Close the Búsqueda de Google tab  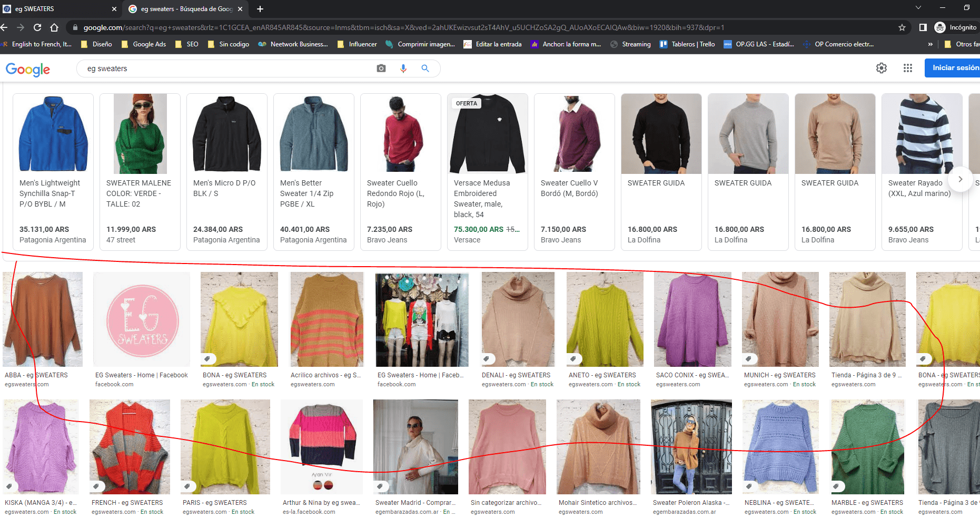(x=240, y=9)
